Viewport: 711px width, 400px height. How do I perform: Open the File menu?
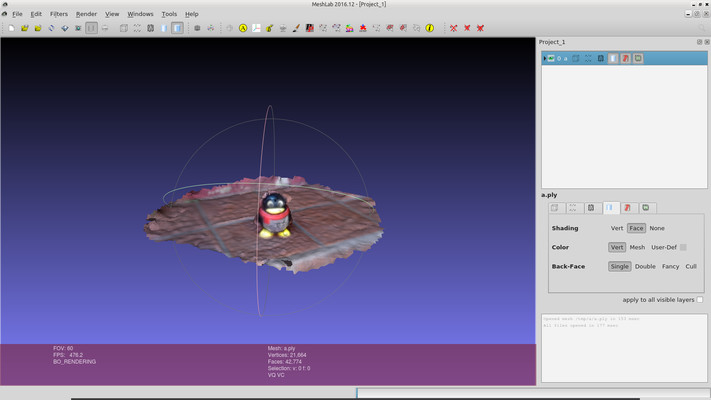(17, 14)
